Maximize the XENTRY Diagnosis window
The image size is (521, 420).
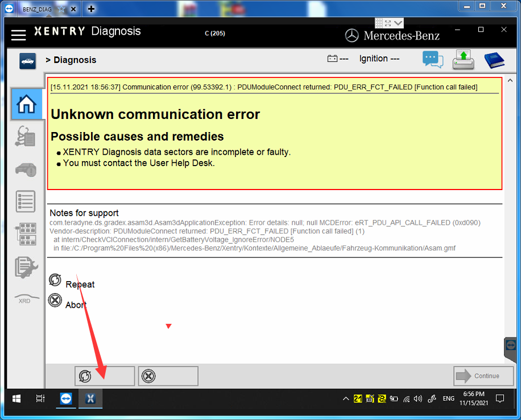click(x=481, y=30)
